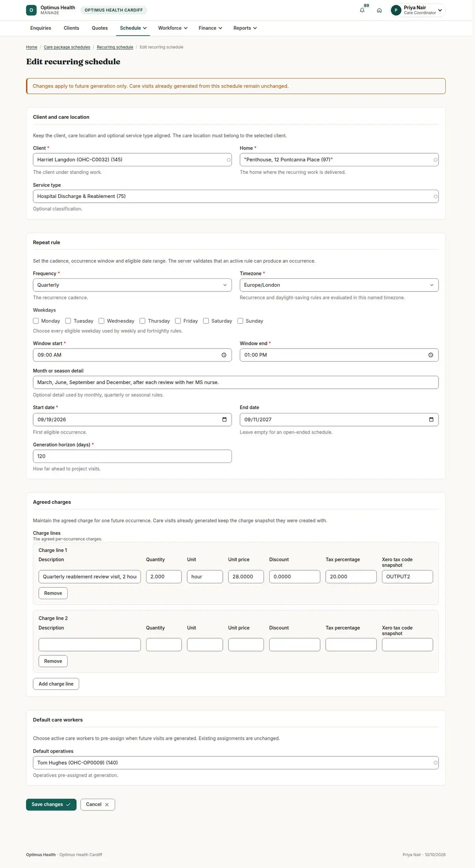This screenshot has height=868, width=475.
Task: Click the Client field with Harriet Langdon
Action: tap(132, 160)
